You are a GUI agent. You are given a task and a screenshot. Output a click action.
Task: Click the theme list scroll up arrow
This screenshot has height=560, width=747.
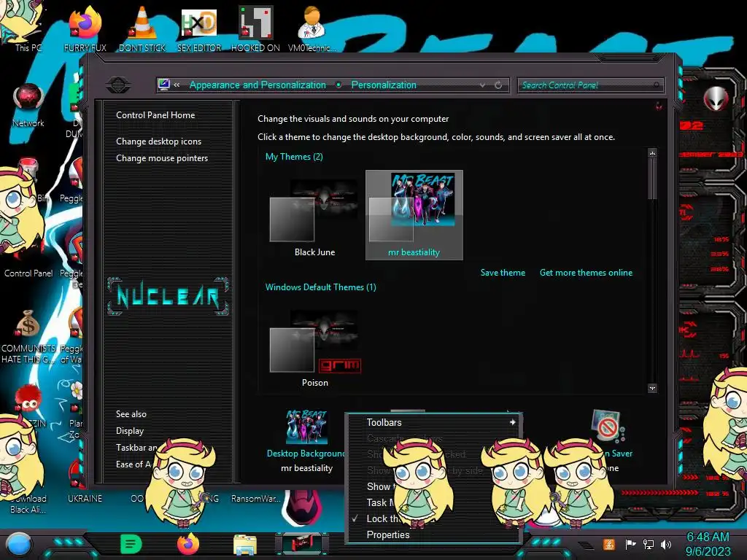[x=652, y=153]
